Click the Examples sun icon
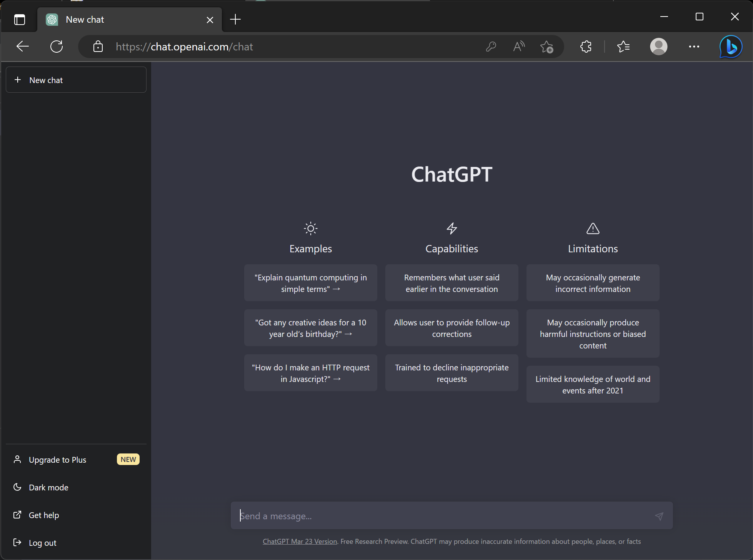 pyautogui.click(x=311, y=228)
